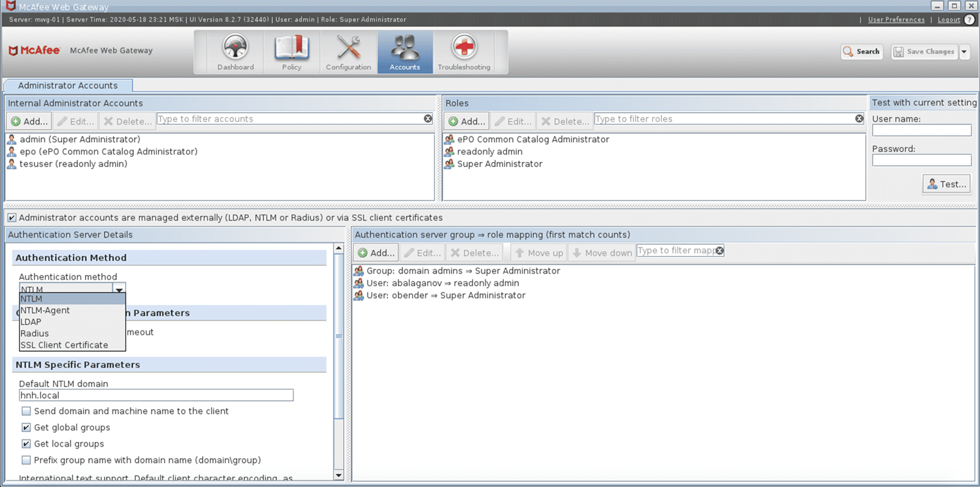980x487 pixels.
Task: Select the admin account icon
Action: [x=12, y=140]
